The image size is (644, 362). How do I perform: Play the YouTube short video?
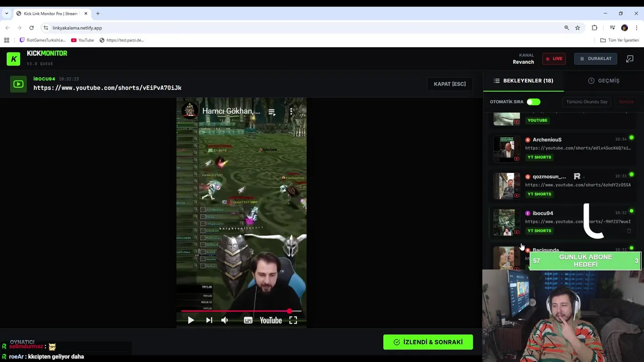(x=191, y=320)
